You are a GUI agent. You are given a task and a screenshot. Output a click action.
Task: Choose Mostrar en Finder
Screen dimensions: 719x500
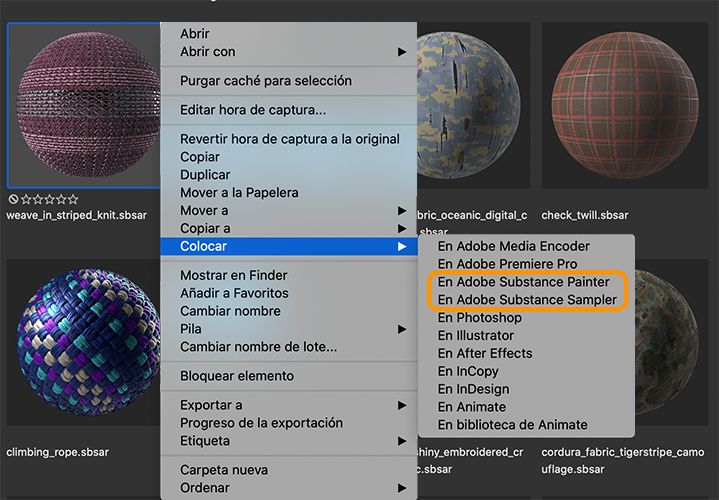point(288,275)
